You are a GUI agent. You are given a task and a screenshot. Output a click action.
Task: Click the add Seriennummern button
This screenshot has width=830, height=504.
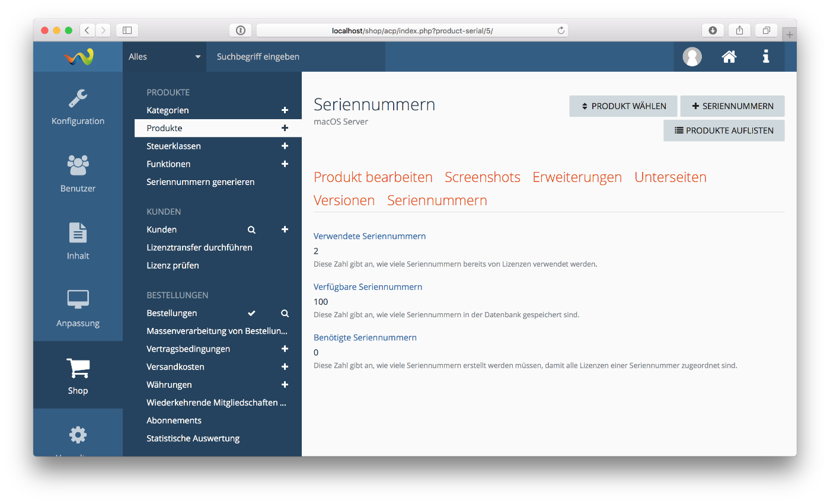[732, 106]
